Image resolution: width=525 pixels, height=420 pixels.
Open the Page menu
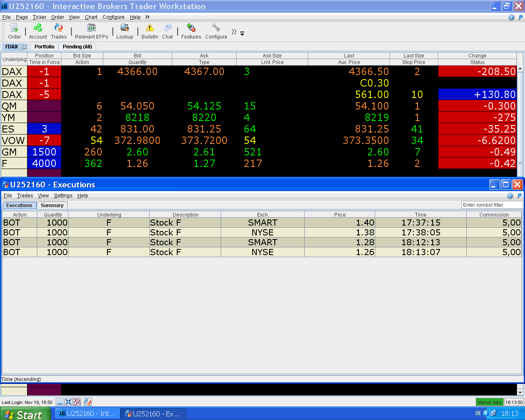[x=22, y=17]
